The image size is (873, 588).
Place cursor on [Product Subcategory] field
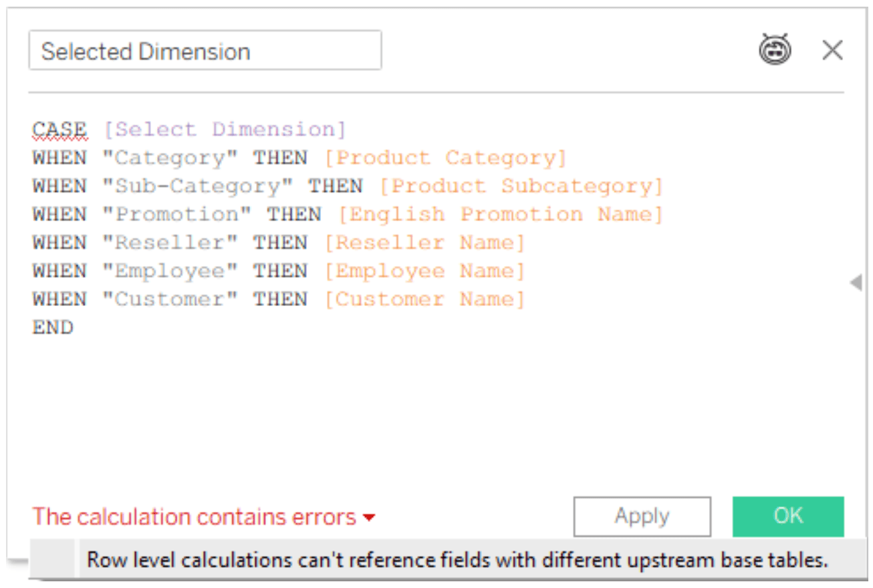click(521, 186)
